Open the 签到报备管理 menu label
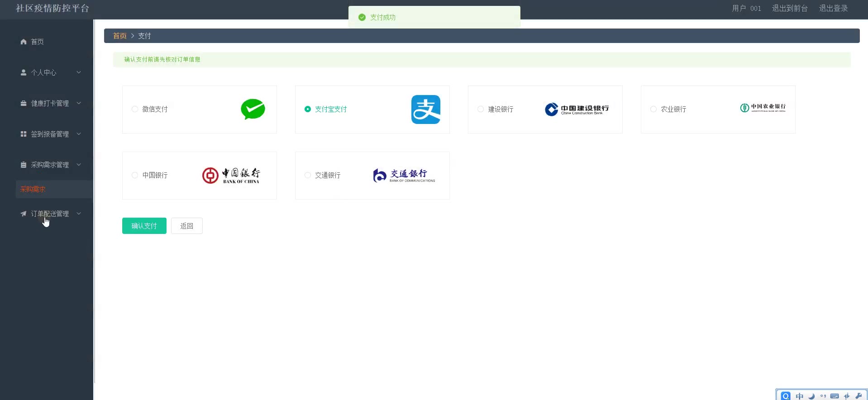Screen dimensions: 868x400 tap(50, 134)
